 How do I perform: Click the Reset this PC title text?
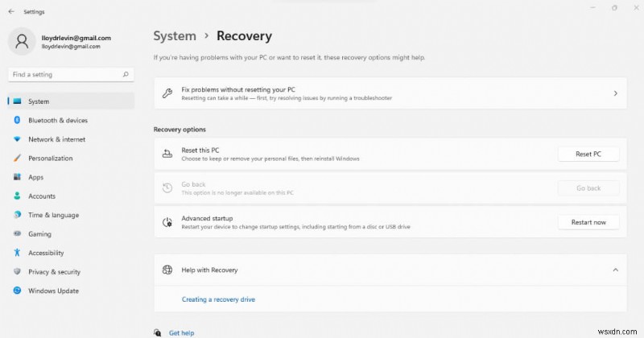(200, 150)
